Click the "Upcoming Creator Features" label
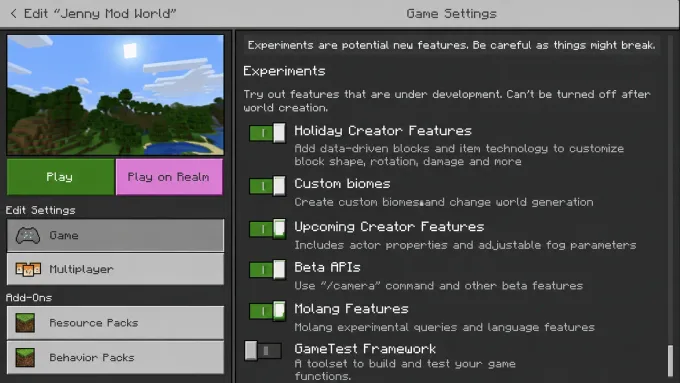 389,227
